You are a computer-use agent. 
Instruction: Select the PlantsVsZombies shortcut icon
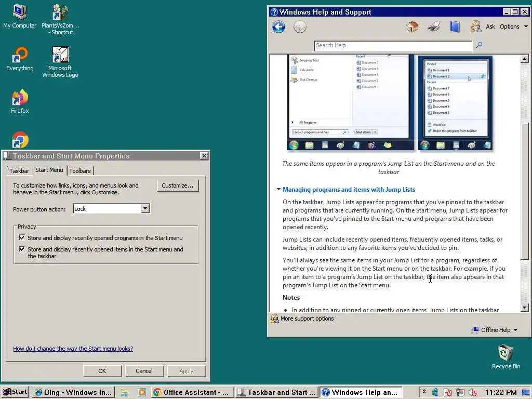[60, 19]
